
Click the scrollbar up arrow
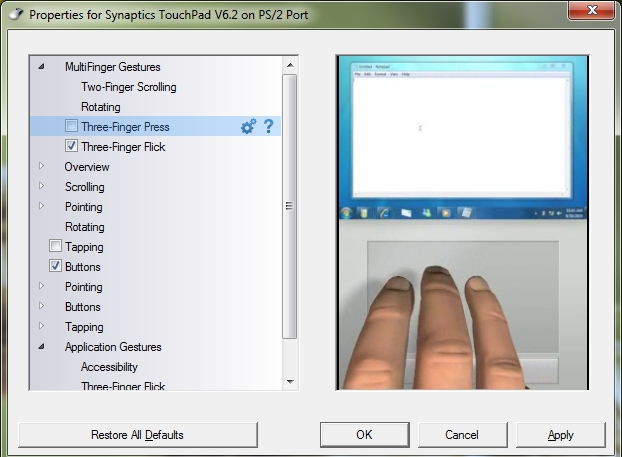point(290,65)
